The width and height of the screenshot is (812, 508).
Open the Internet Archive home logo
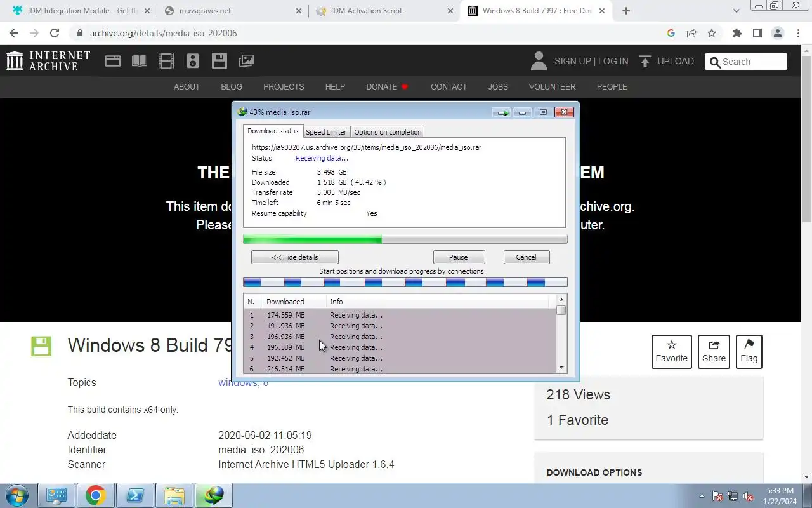tap(48, 61)
